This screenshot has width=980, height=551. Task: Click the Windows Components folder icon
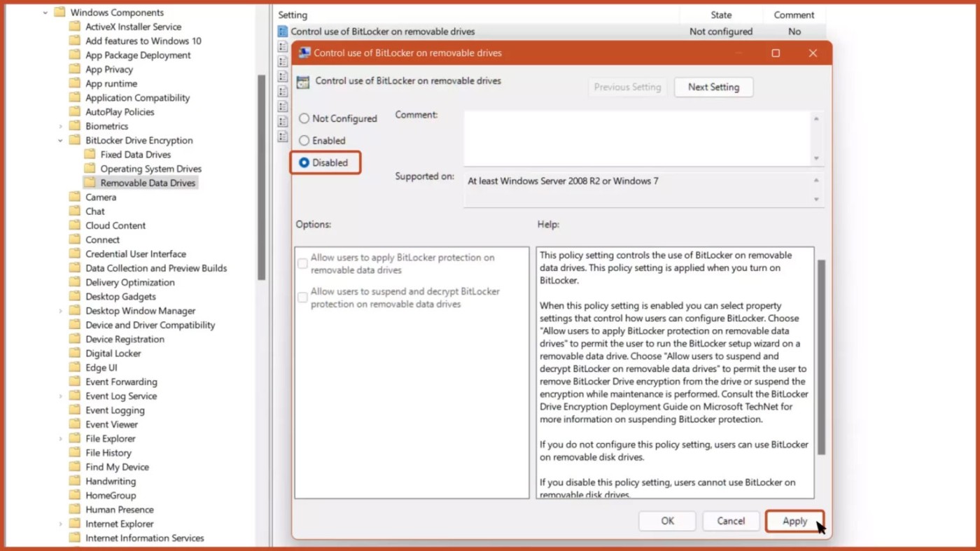coord(59,13)
